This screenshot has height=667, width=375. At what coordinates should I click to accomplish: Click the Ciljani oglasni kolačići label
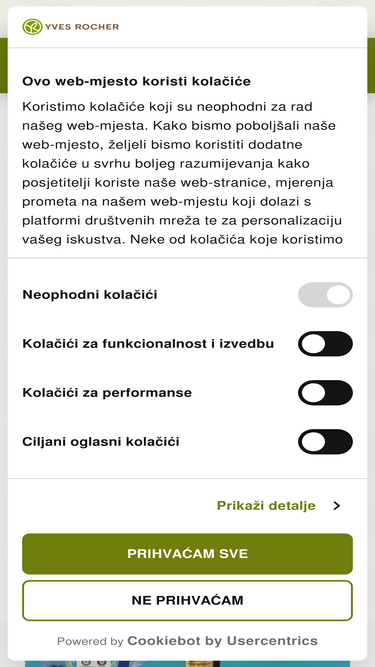tap(101, 442)
